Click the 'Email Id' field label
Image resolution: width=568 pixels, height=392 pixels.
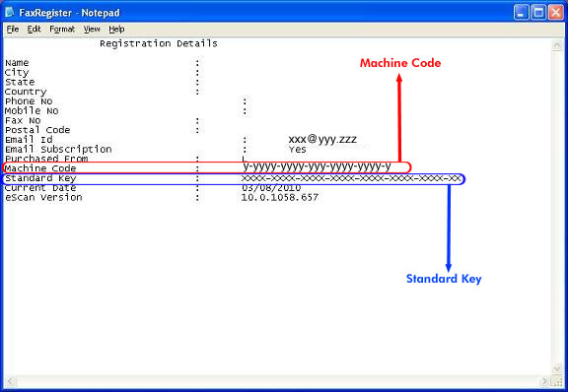point(29,140)
